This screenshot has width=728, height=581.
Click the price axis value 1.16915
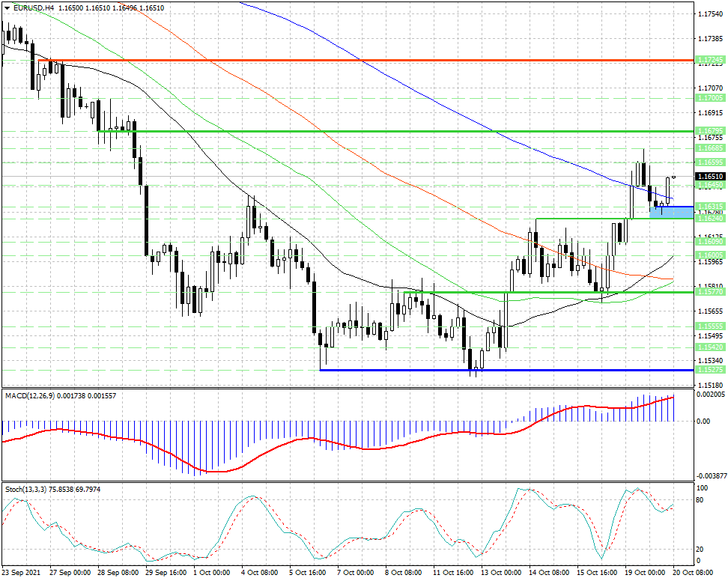[711, 113]
